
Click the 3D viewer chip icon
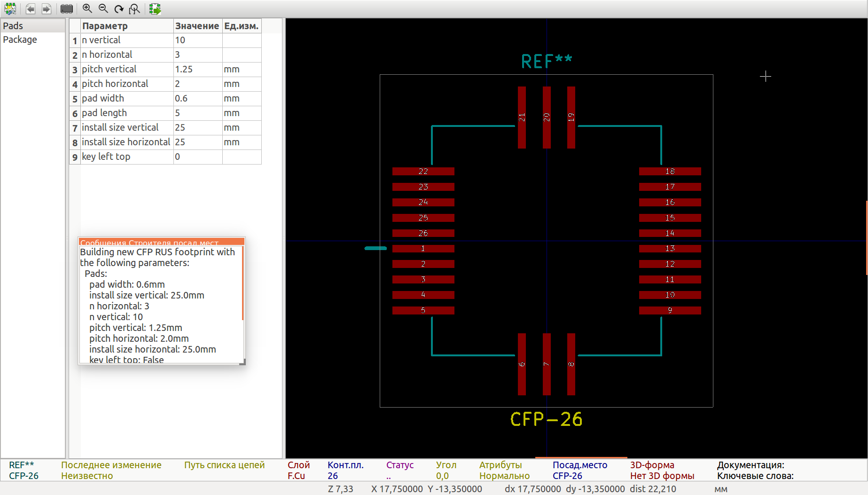67,8
